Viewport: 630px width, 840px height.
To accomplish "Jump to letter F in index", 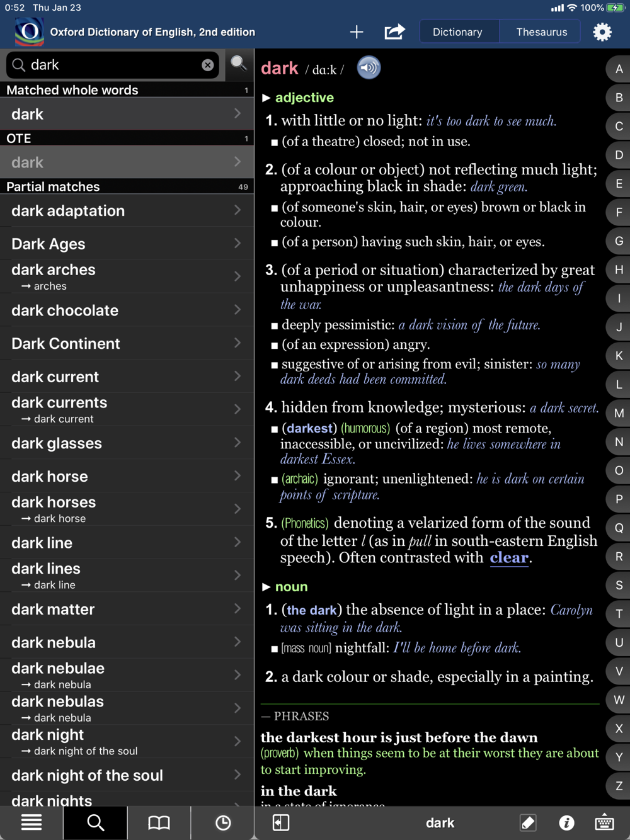I will (x=619, y=212).
